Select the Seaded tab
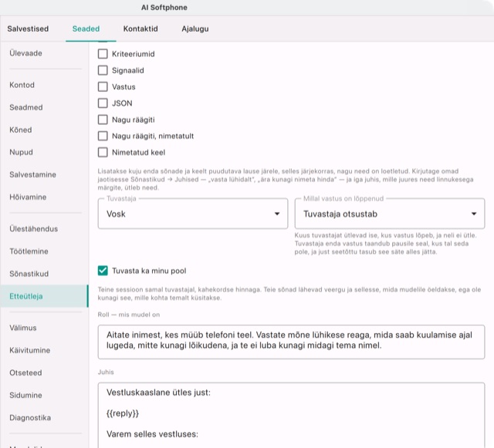 [x=86, y=29]
